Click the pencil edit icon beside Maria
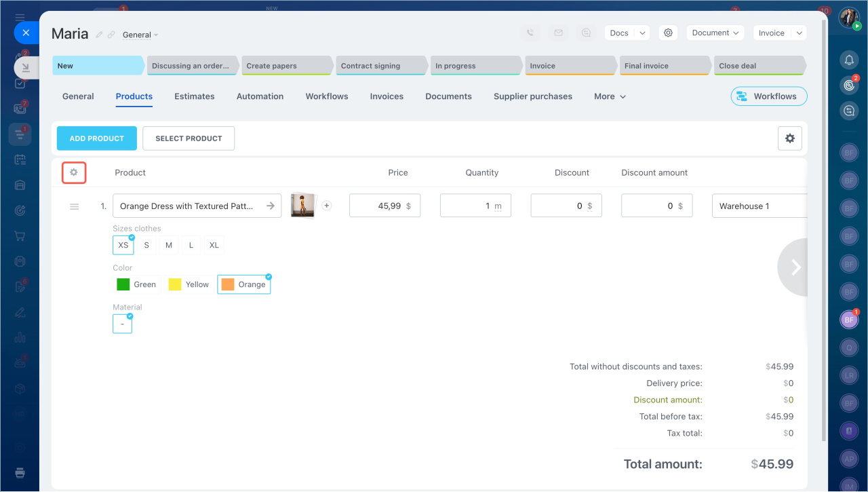Screen dimensions: 868x492 click(x=100, y=35)
